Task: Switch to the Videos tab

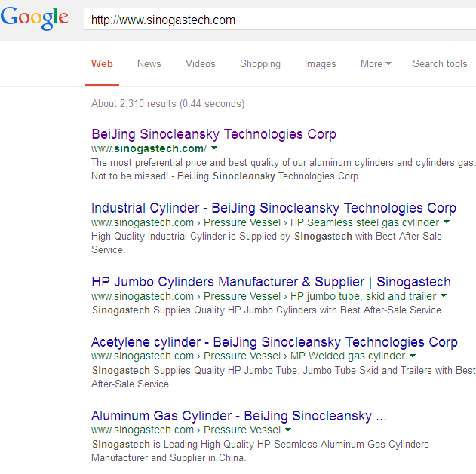Action: pos(201,64)
